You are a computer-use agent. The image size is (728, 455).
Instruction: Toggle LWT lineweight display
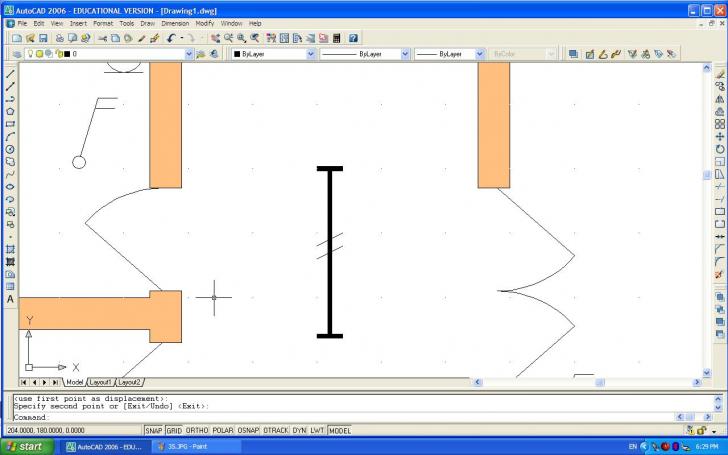317,430
